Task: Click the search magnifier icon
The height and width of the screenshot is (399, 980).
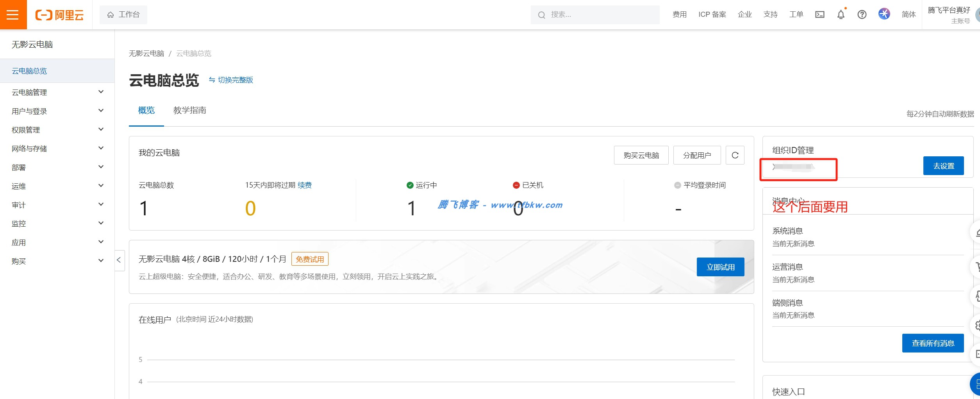Action: pyautogui.click(x=542, y=15)
